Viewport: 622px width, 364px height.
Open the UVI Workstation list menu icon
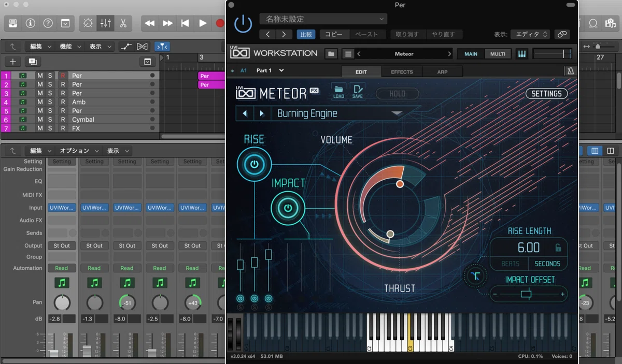348,54
